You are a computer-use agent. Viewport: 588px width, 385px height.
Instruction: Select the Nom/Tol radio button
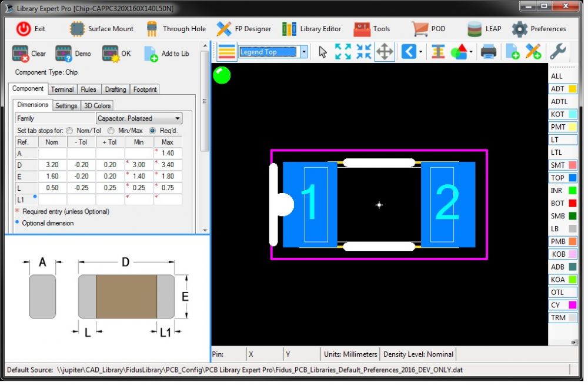69,130
